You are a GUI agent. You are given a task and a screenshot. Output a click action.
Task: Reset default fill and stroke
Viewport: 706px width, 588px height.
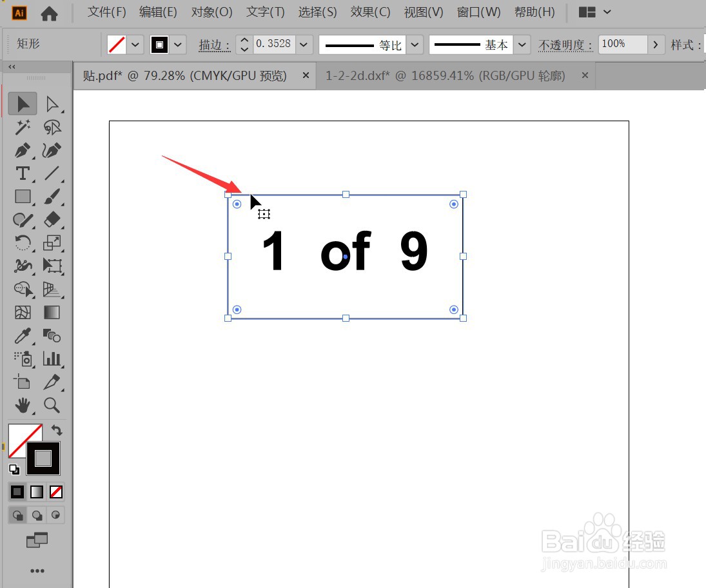point(14,469)
